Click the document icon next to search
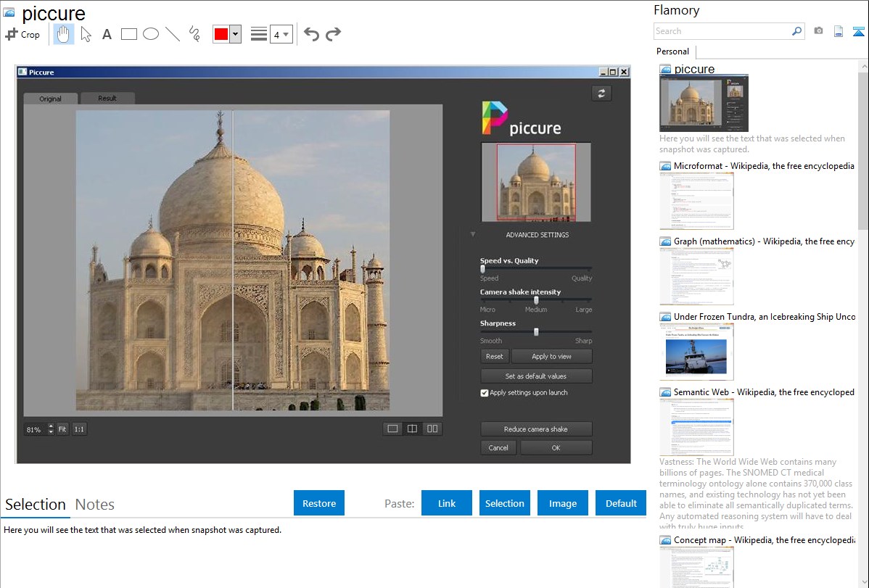869x588 pixels. point(839,31)
